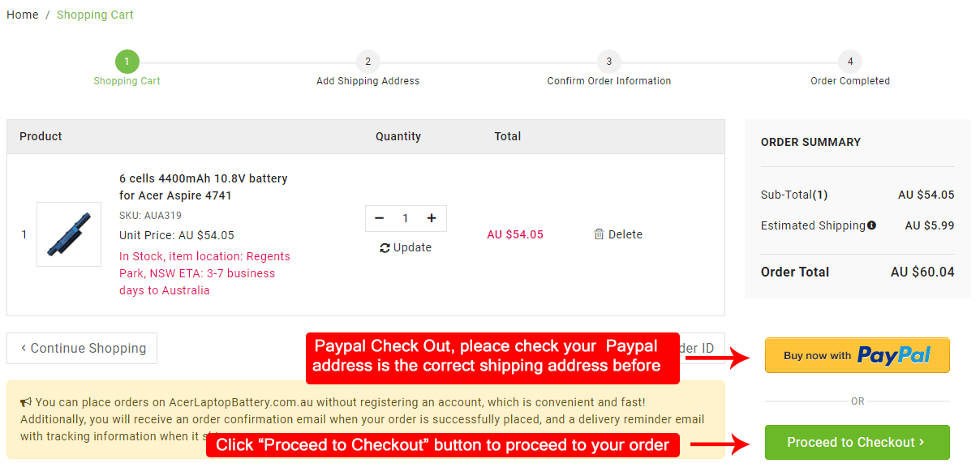
Task: Increase quantity with the plus button
Action: [x=432, y=218]
